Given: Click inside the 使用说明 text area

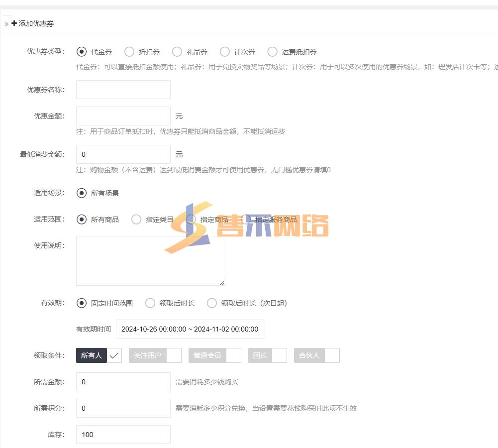Looking at the screenshot, I should 150,260.
